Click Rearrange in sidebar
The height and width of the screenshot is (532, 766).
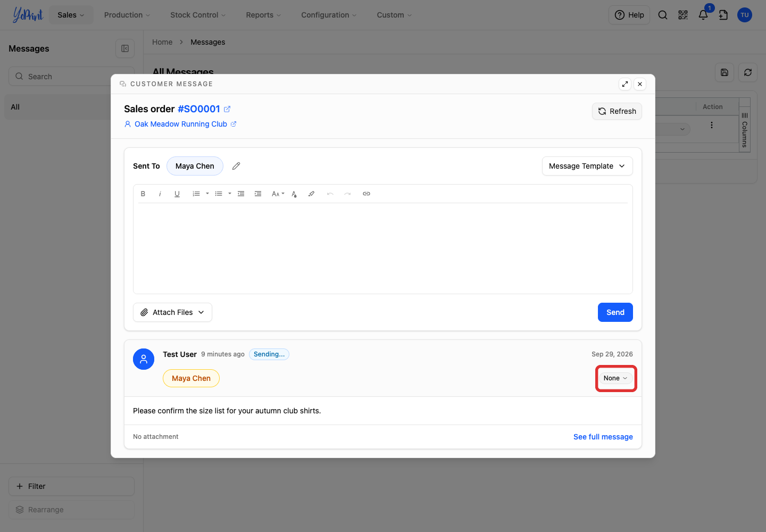tap(71, 510)
